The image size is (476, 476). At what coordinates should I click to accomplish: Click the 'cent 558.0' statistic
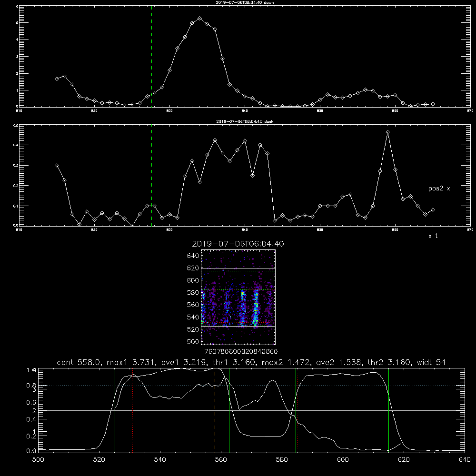(x=79, y=362)
